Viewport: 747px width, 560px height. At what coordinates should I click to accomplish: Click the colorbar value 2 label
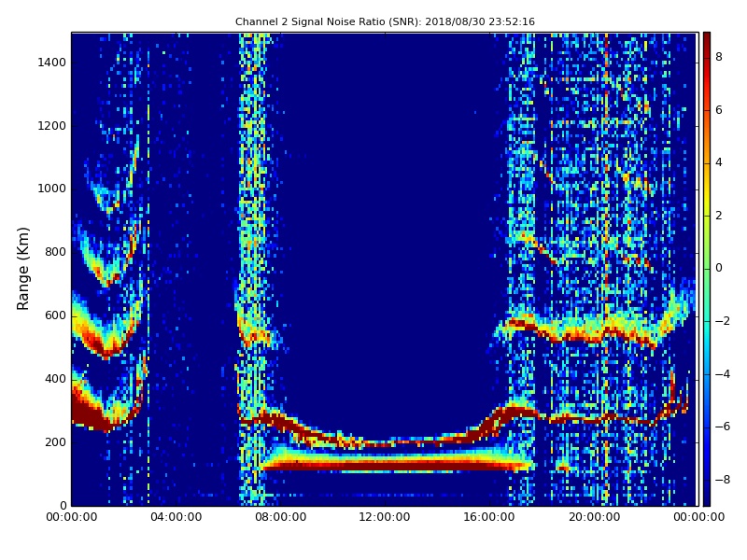[x=719, y=216]
